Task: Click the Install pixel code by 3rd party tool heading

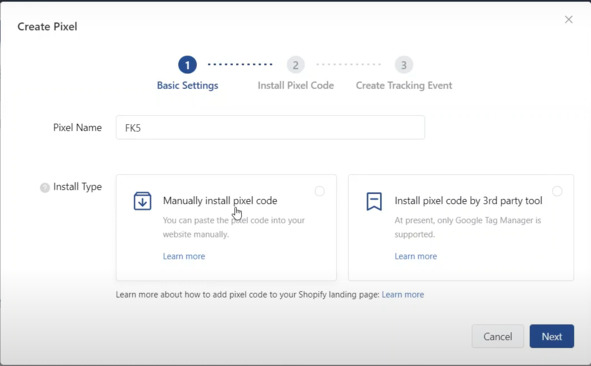Action: pyautogui.click(x=469, y=201)
